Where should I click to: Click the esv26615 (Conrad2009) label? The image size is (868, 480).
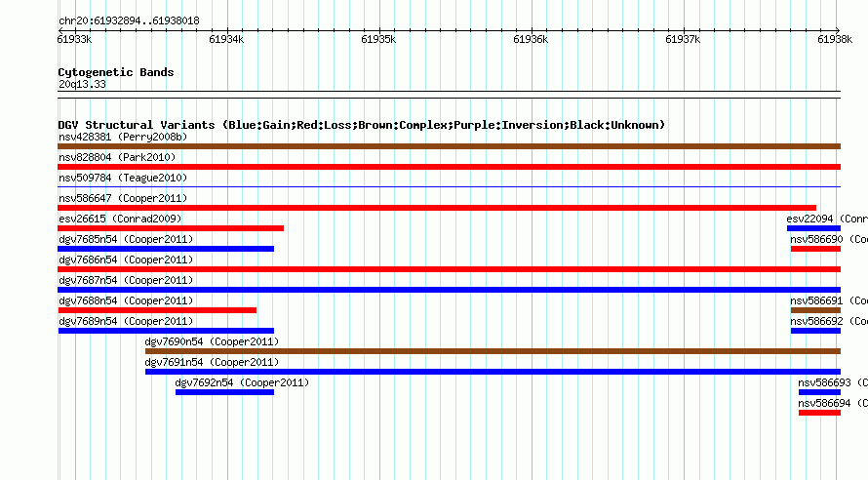click(x=120, y=219)
